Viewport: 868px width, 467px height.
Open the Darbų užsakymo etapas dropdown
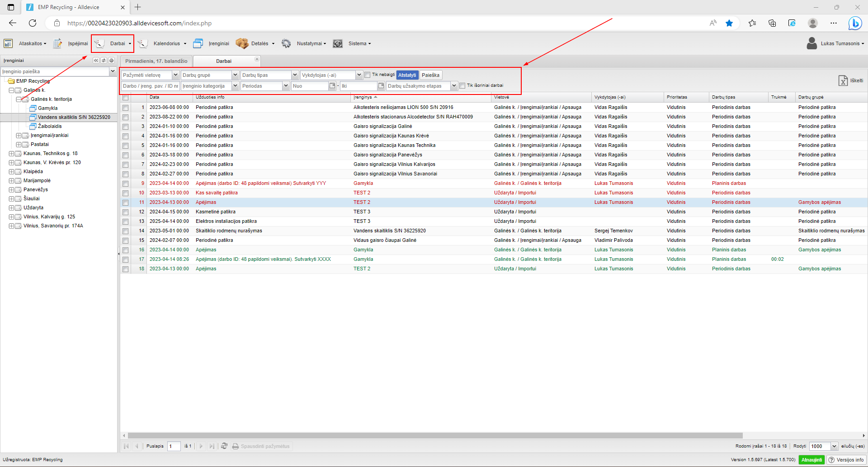pyautogui.click(x=453, y=86)
